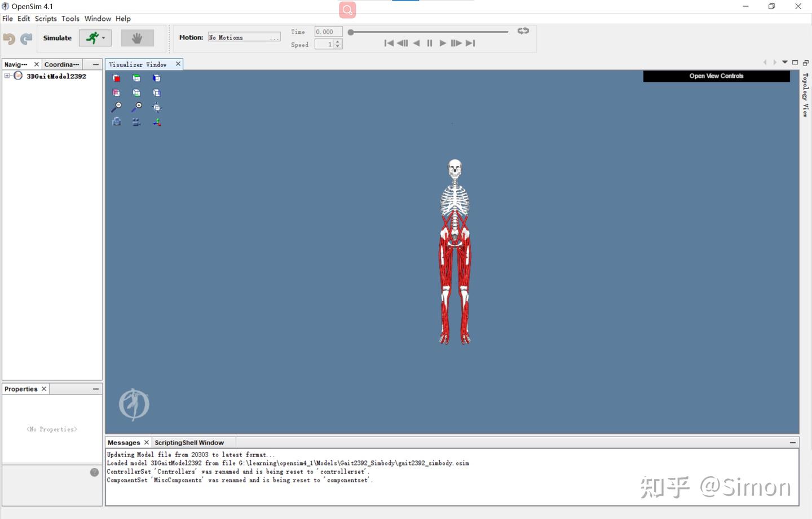The width and height of the screenshot is (812, 519).
Task: Click the zoom out magnifier icon
Action: coord(116,107)
